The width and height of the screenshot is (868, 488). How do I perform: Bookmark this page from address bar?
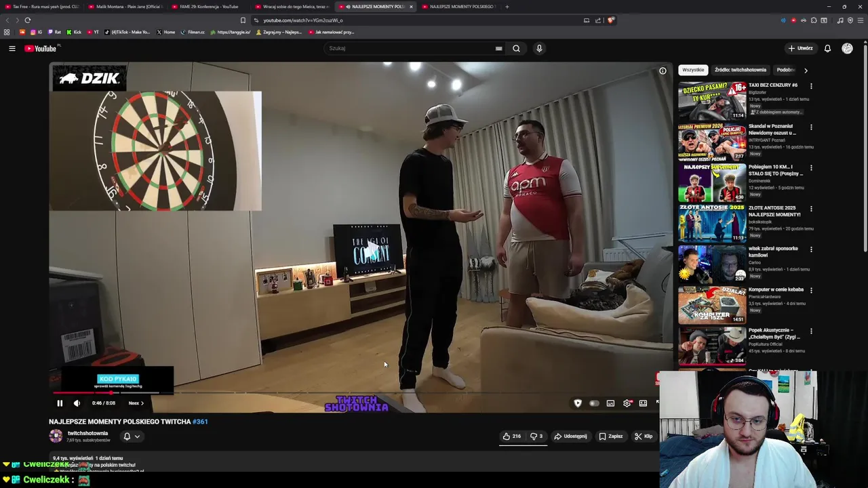(x=243, y=20)
